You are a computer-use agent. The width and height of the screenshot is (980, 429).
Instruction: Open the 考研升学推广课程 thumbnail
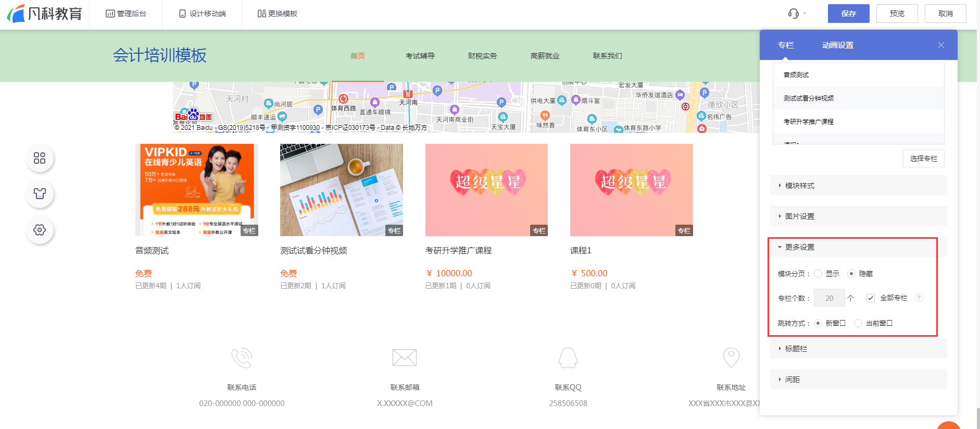[486, 190]
